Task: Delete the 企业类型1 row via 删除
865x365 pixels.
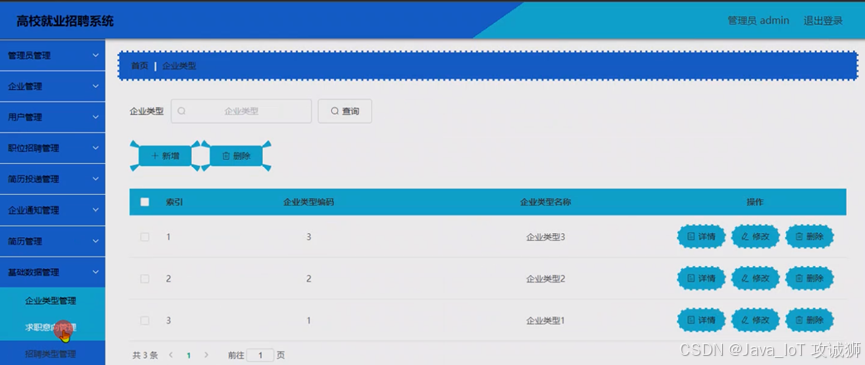Action: (809, 320)
